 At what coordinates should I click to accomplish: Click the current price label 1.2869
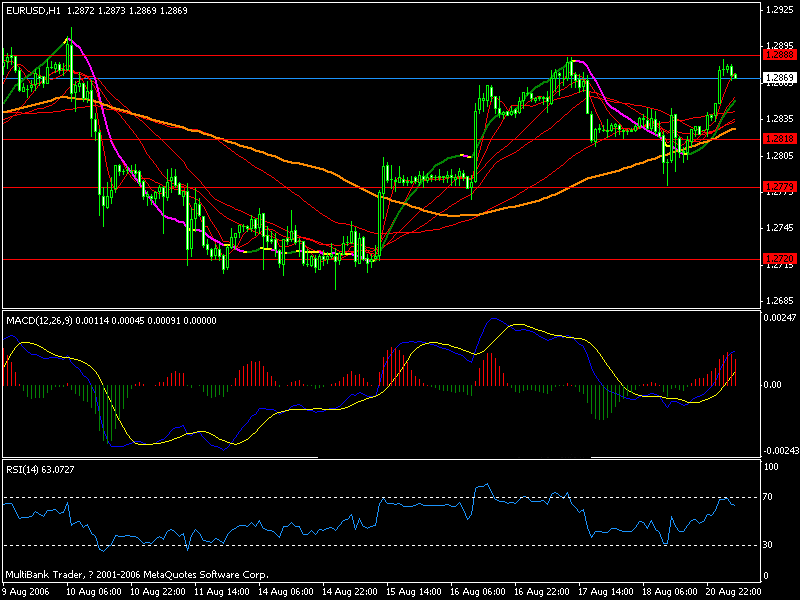click(x=779, y=78)
